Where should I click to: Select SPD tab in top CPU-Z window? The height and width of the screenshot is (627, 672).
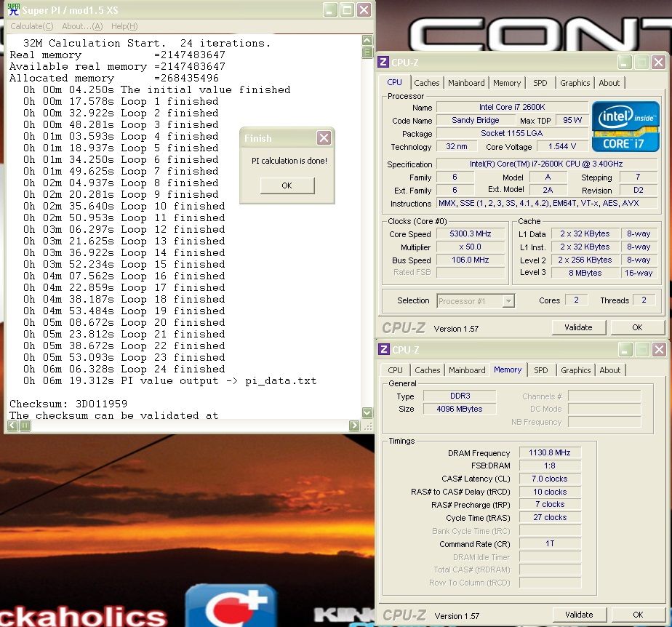[x=540, y=83]
